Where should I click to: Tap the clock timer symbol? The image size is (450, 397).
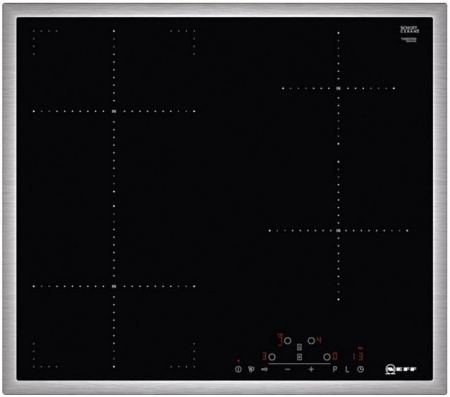(360, 369)
